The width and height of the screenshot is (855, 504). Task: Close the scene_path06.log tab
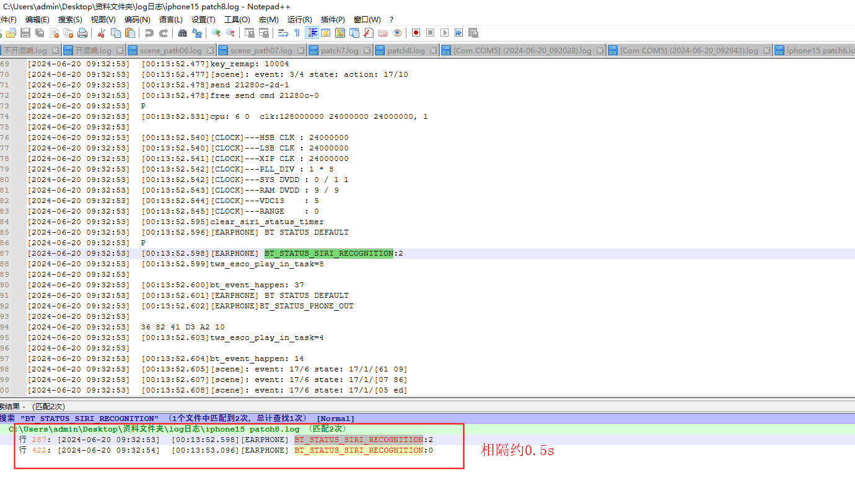click(210, 51)
